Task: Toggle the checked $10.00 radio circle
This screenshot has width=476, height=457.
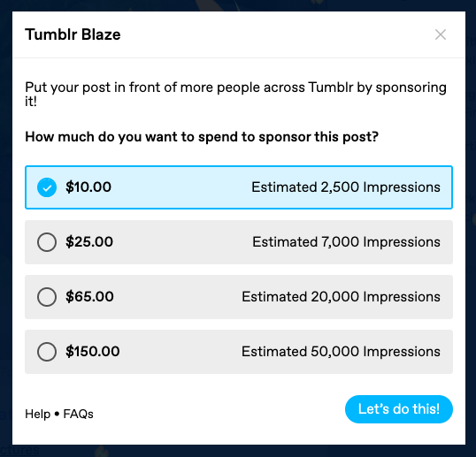Action: point(47,187)
